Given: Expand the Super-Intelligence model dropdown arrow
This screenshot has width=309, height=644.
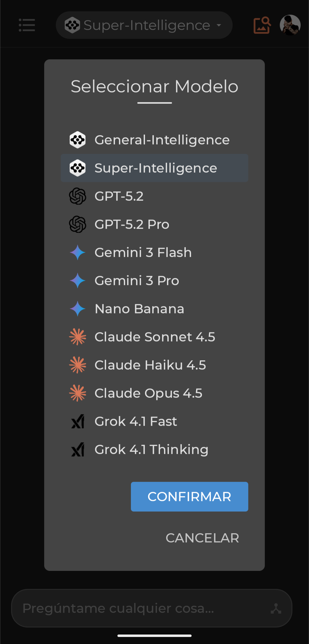Looking at the screenshot, I should 219,25.
